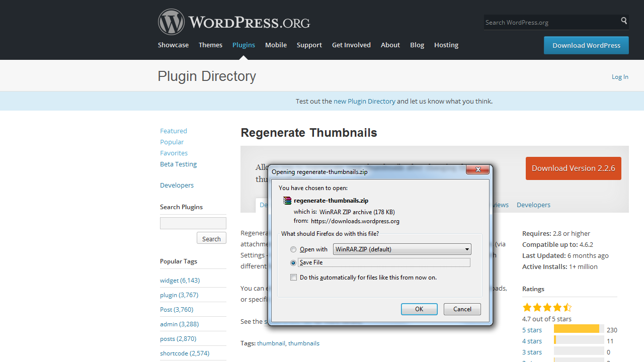Click the Download WordPress button
The width and height of the screenshot is (644, 362).
[586, 45]
